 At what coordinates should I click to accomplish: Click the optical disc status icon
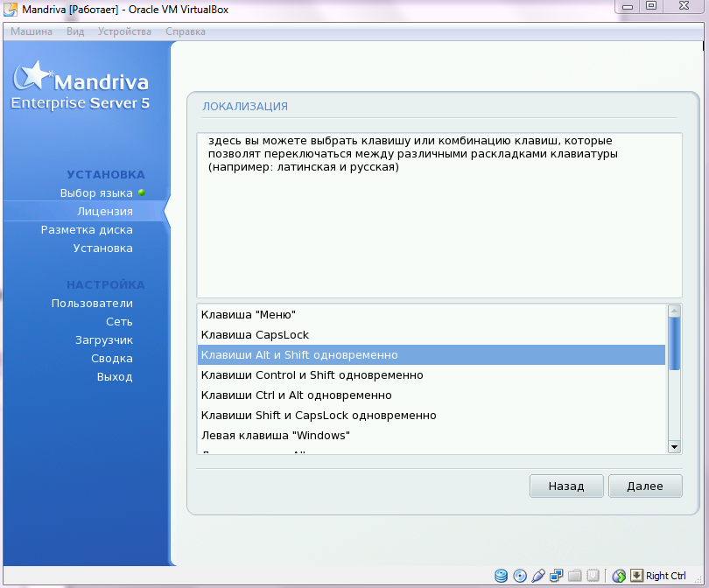pyautogui.click(x=520, y=576)
